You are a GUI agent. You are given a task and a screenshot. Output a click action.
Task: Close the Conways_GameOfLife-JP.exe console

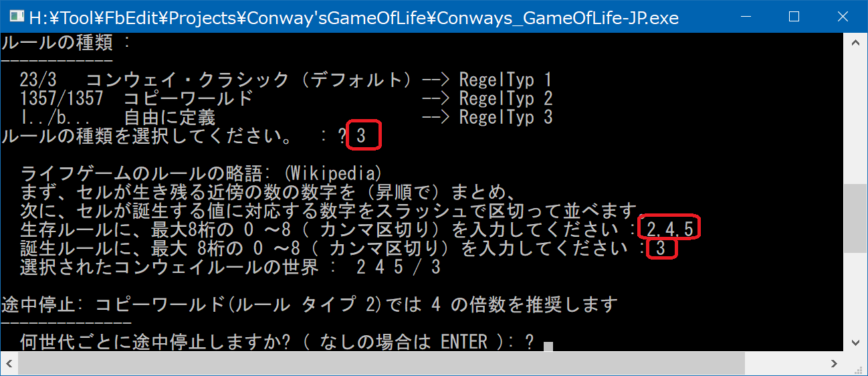pyautogui.click(x=841, y=17)
